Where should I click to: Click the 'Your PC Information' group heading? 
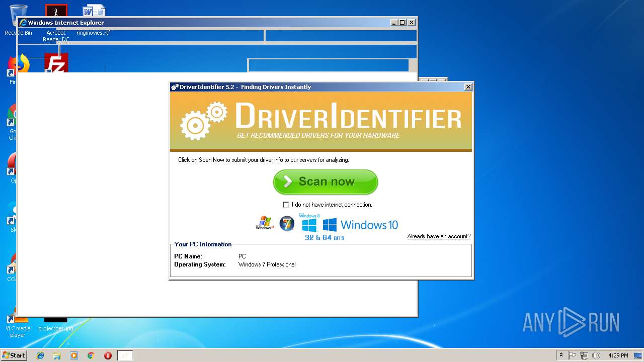[x=203, y=244]
